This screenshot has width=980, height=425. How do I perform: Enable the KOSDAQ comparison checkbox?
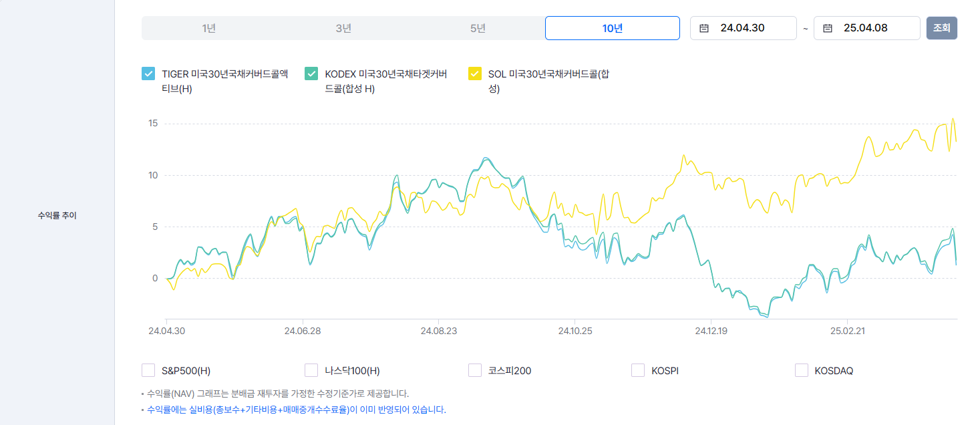coord(801,370)
